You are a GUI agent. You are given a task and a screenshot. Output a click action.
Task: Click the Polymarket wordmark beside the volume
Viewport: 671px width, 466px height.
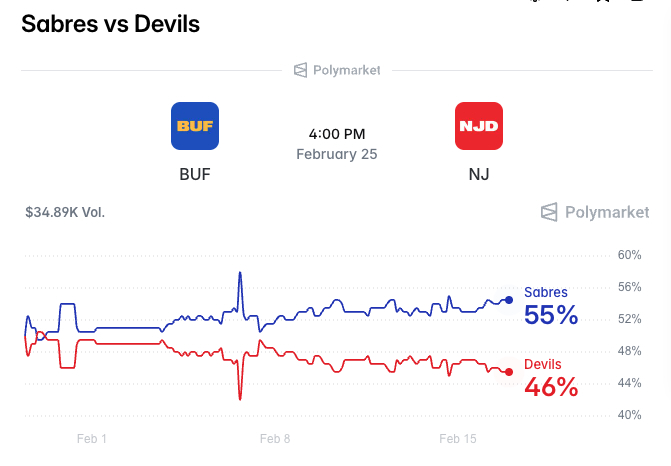(x=606, y=212)
